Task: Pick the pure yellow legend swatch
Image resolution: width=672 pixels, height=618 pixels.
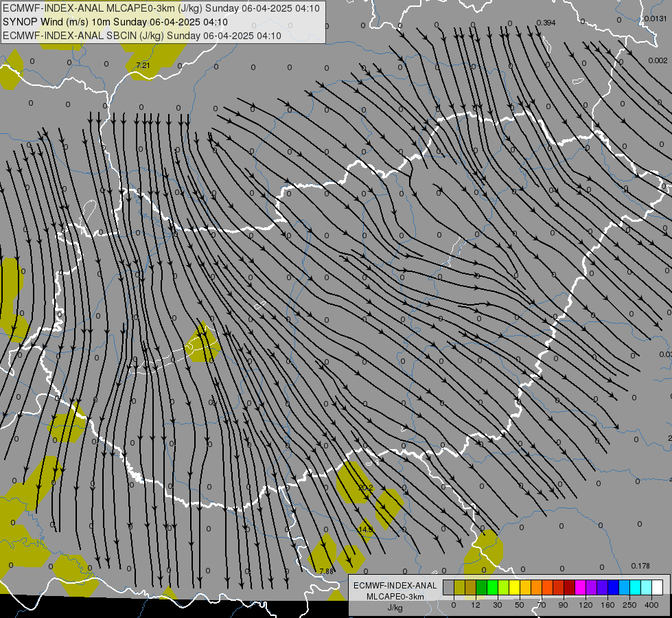Action: [x=515, y=588]
